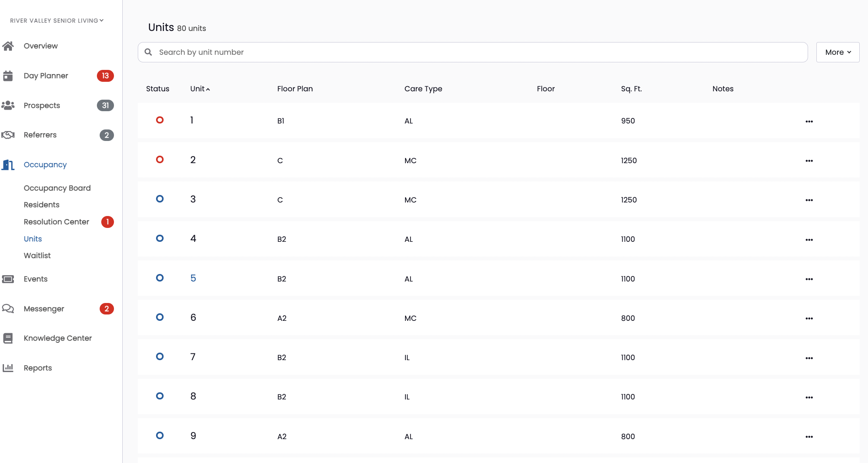Viewport: 868px width, 463px height.
Task: Open Messenger chat bubbles icon
Action: click(8, 309)
